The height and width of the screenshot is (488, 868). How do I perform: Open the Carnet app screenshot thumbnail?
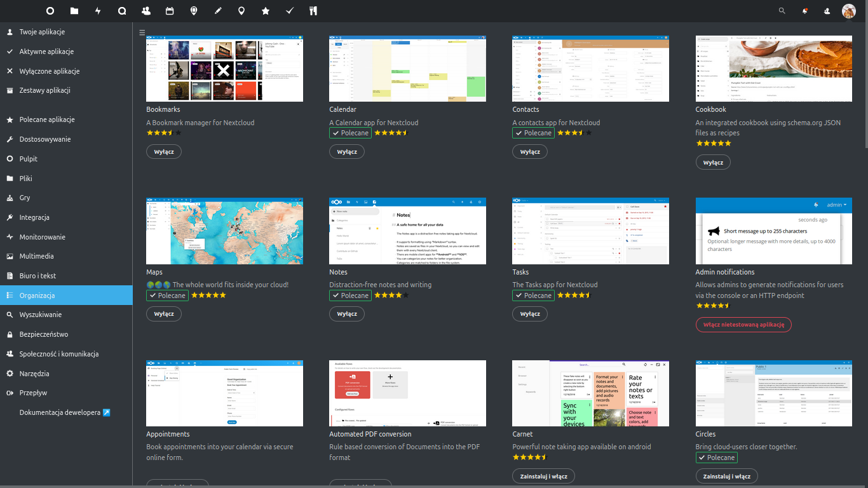click(x=590, y=393)
